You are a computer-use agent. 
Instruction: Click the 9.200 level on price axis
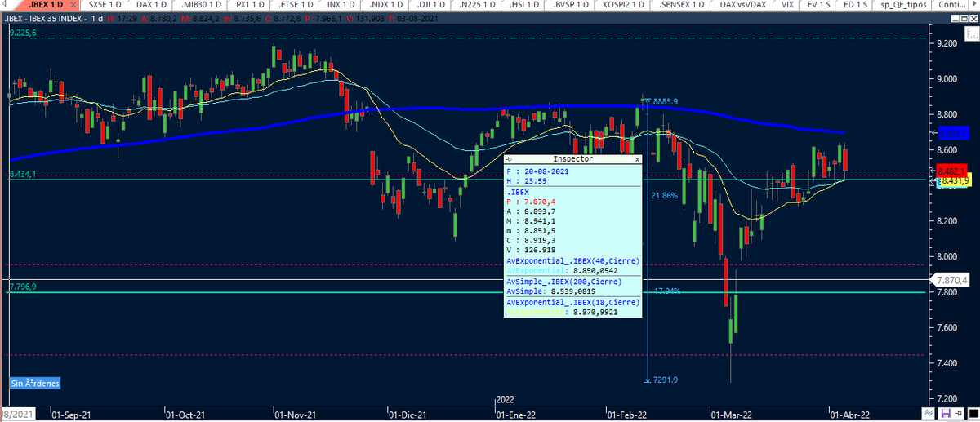[947, 43]
